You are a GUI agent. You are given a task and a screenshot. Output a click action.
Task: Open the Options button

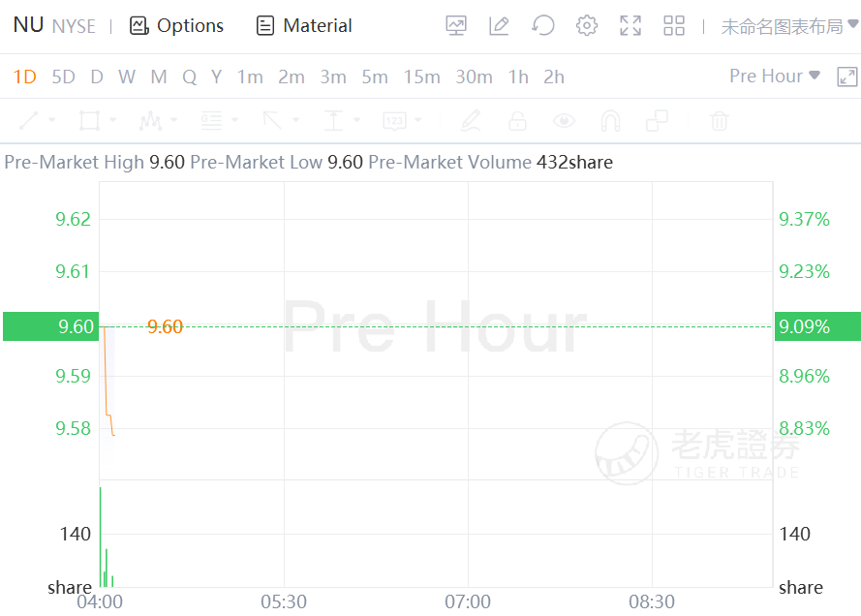pyautogui.click(x=176, y=26)
